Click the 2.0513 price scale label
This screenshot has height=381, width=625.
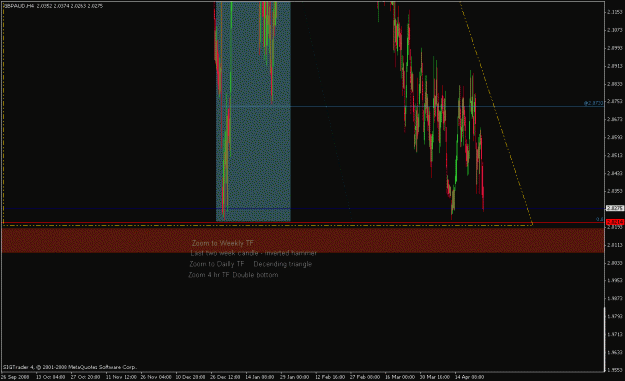click(x=615, y=155)
